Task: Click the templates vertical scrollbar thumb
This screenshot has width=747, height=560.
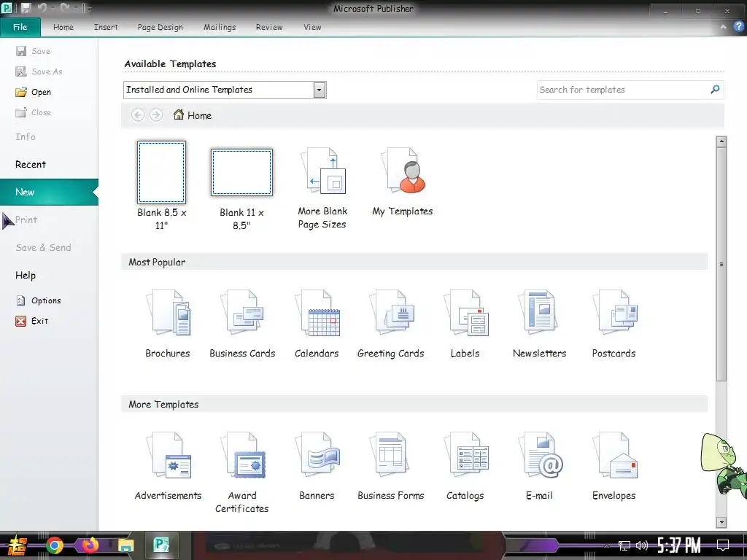Action: 721,264
